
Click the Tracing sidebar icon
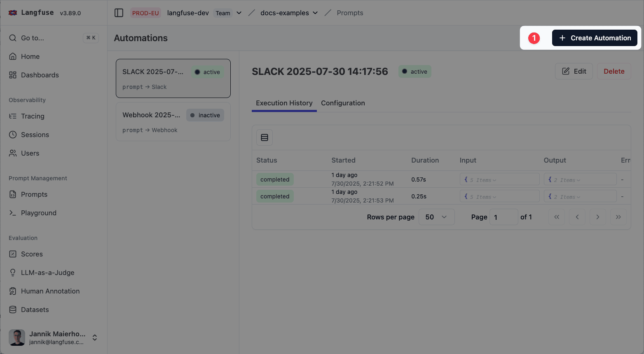pos(13,116)
